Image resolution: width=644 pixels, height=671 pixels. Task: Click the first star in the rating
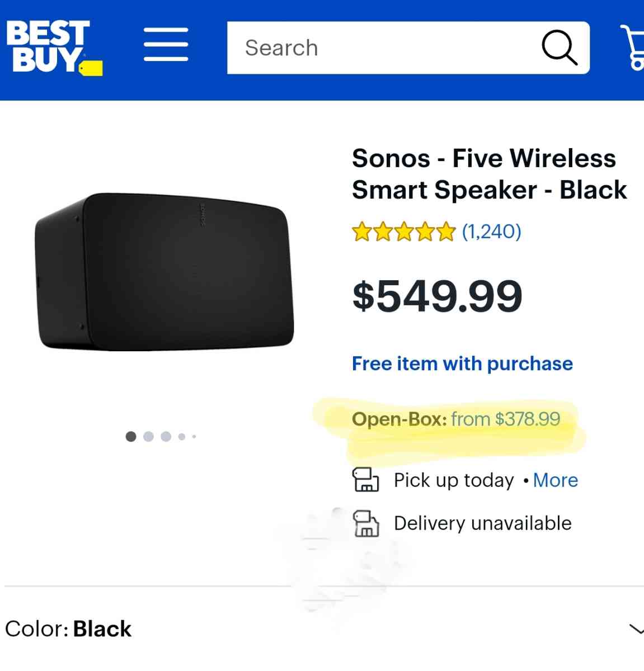point(363,230)
